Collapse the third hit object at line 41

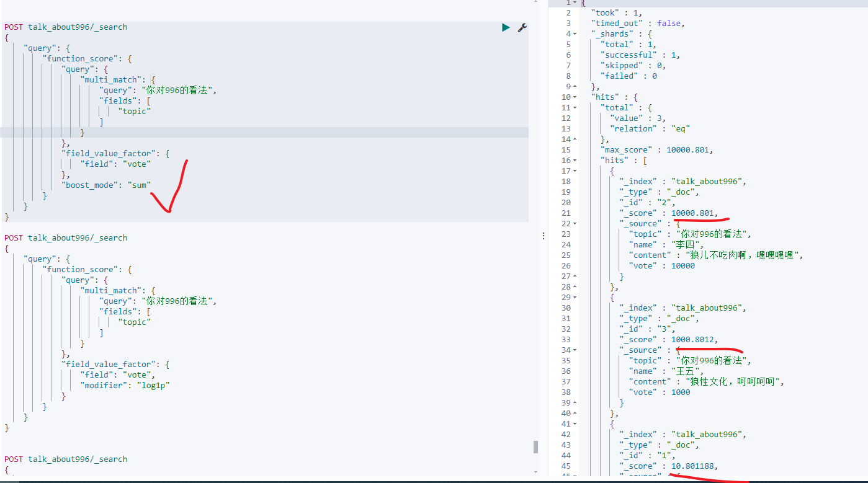click(575, 423)
